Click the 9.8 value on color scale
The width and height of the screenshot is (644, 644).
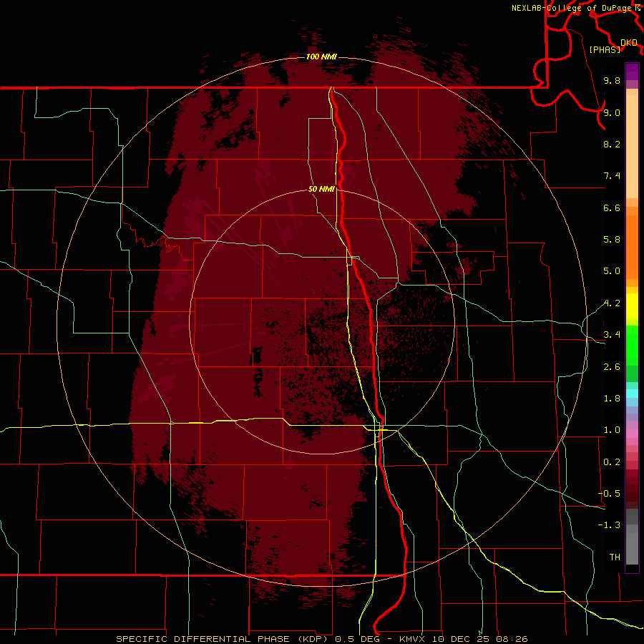[612, 80]
